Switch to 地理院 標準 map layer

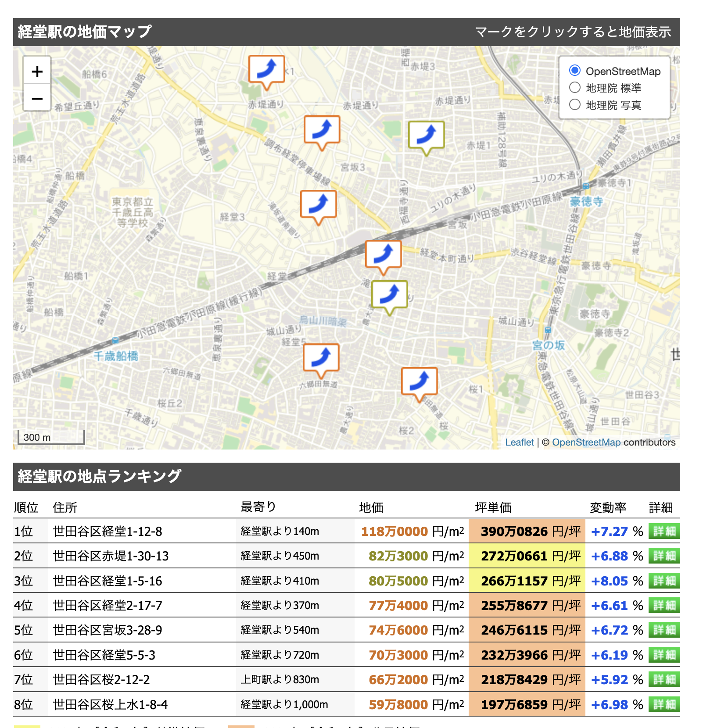574,88
